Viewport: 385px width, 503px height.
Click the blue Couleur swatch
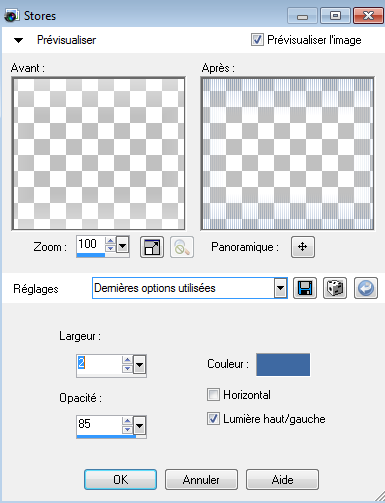click(283, 365)
